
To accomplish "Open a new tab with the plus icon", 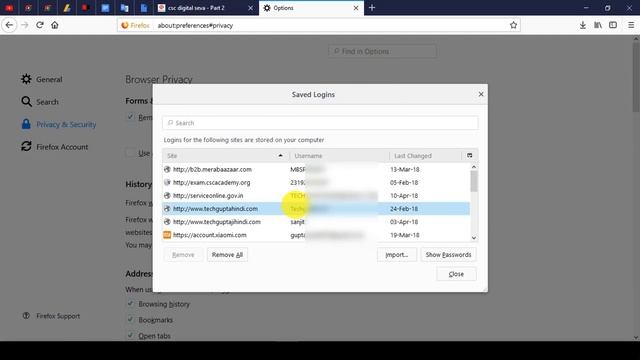I will point(372,8).
